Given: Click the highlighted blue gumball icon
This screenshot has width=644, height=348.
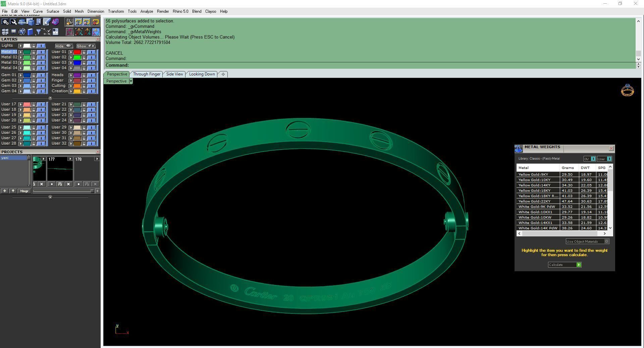Looking at the screenshot, I should click(96, 32).
